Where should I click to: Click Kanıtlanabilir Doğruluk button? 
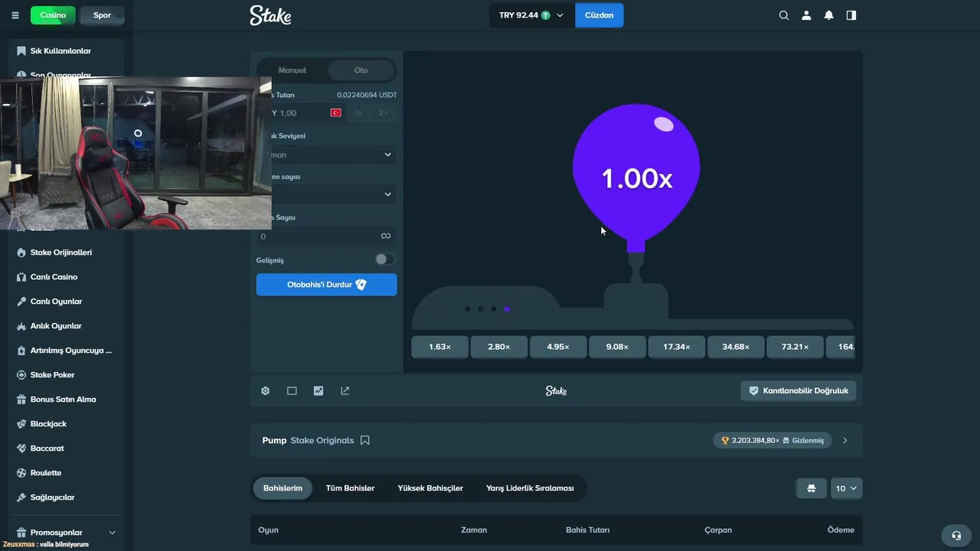799,390
